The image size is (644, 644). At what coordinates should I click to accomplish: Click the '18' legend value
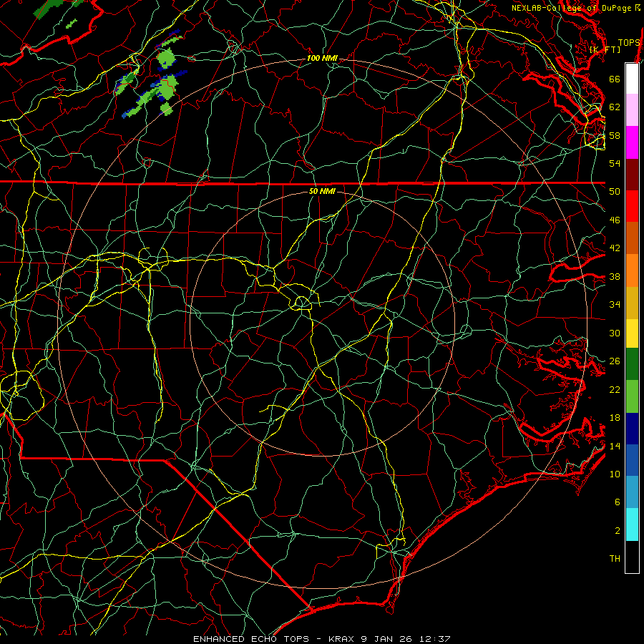coord(615,418)
